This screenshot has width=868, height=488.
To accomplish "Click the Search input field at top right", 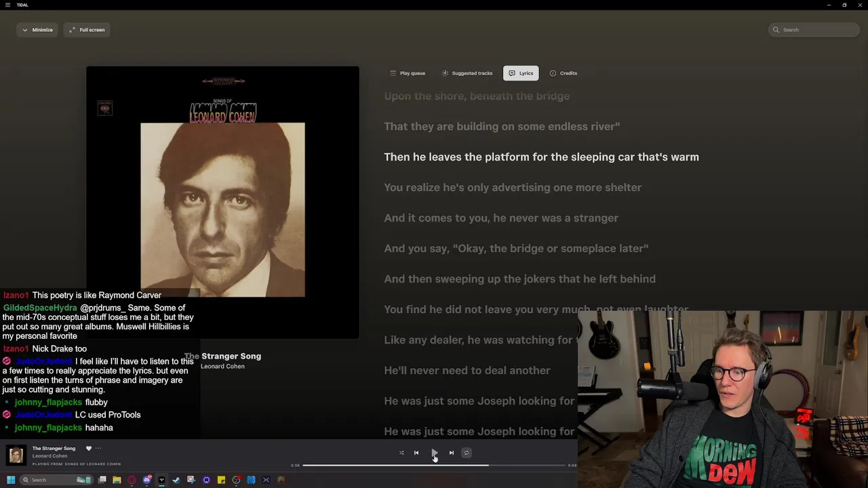I will (x=814, y=30).
